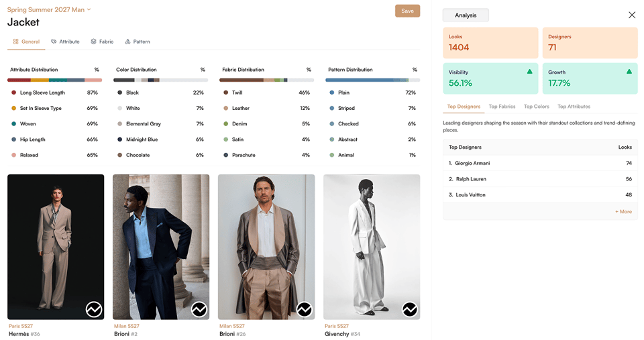Close the Analysis panel with X icon
The width and height of the screenshot is (644, 340).
point(632,15)
